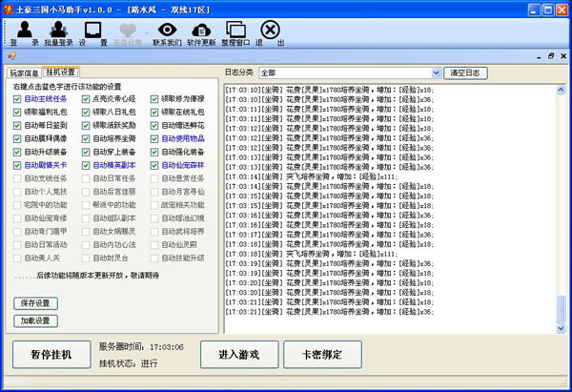Open the 设置 settings toolbar icon
The width and height of the screenshot is (572, 392).
coord(93,33)
